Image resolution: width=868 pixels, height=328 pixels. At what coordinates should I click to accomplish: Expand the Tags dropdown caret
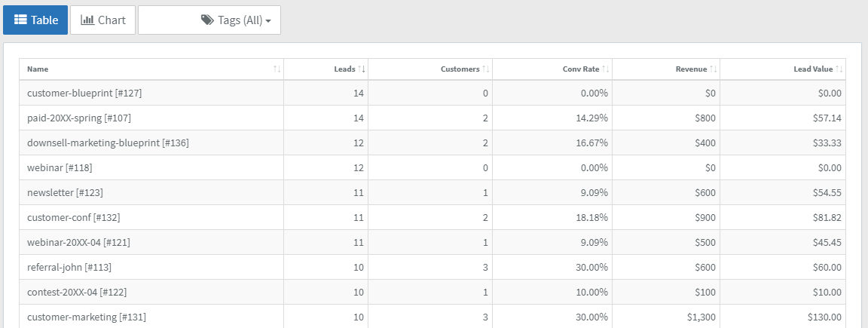[268, 21]
